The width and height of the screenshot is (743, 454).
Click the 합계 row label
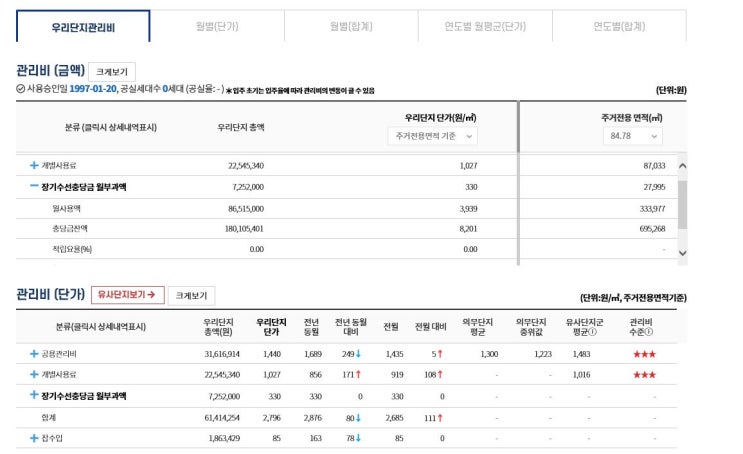(x=48, y=418)
